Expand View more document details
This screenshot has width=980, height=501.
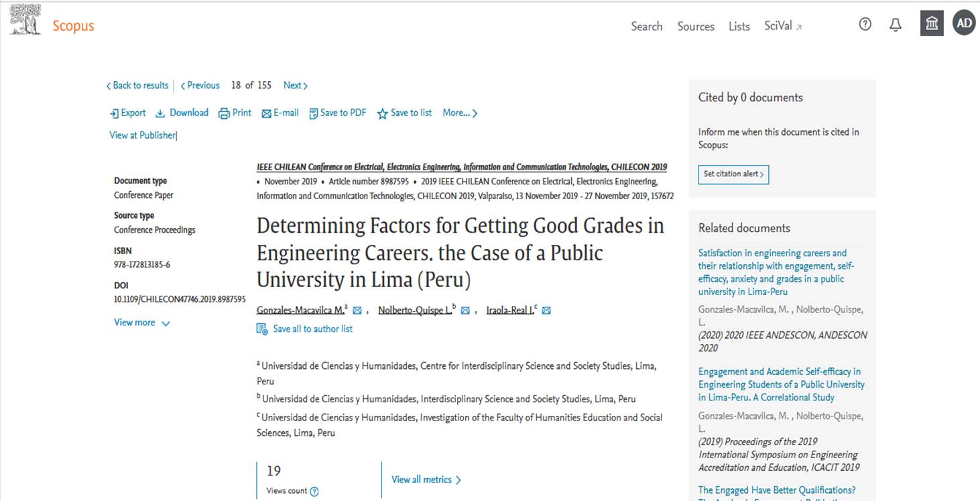coord(142,323)
